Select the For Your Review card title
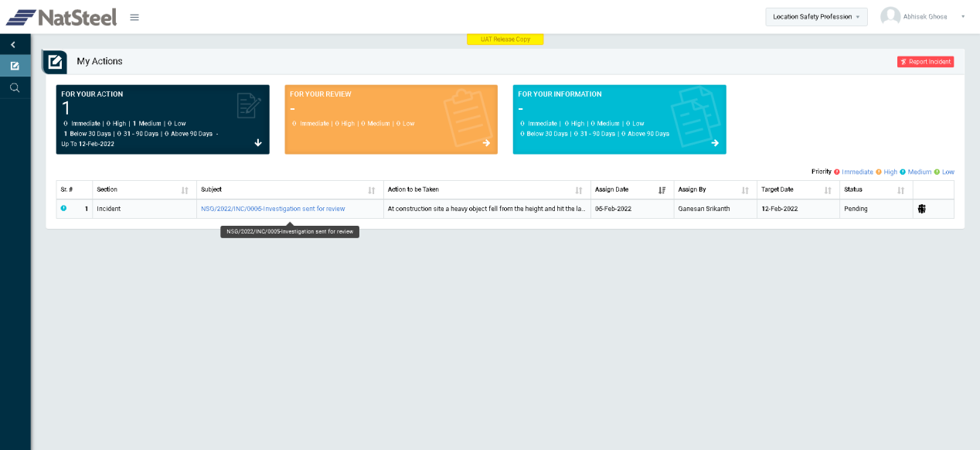The height and width of the screenshot is (450, 980). (321, 94)
